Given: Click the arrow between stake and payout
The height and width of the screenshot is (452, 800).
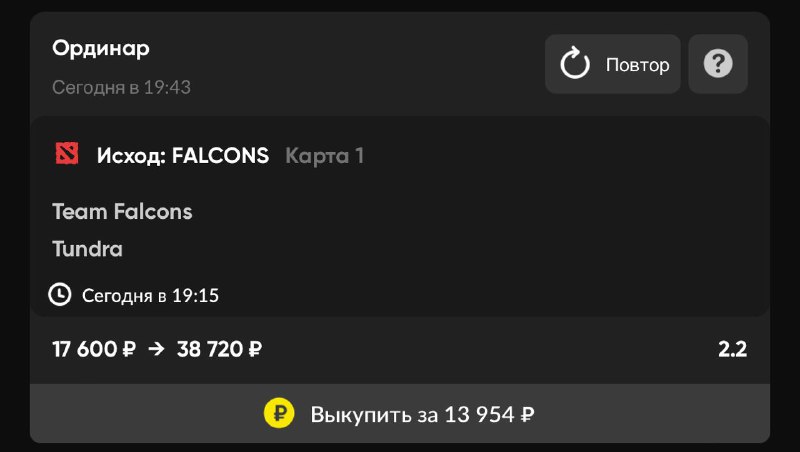Looking at the screenshot, I should coord(156,349).
